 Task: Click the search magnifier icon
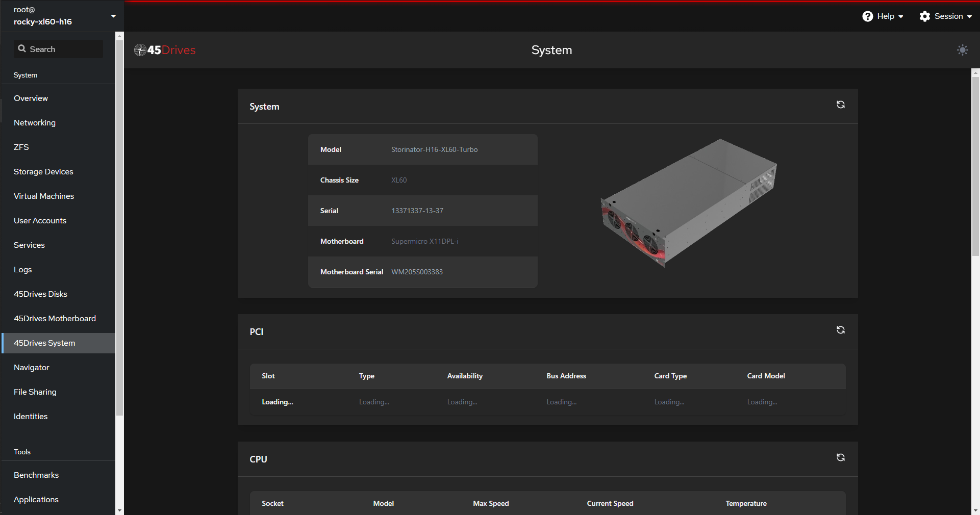coord(22,48)
